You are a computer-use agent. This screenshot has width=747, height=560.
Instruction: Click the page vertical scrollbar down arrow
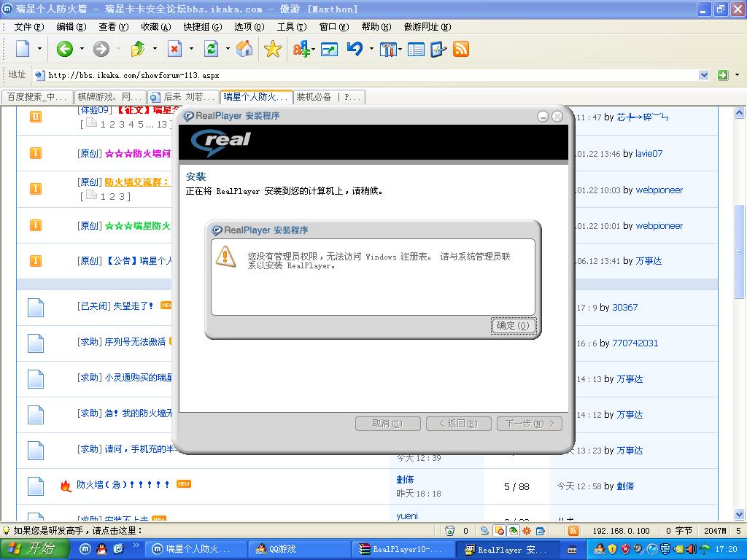(x=740, y=515)
